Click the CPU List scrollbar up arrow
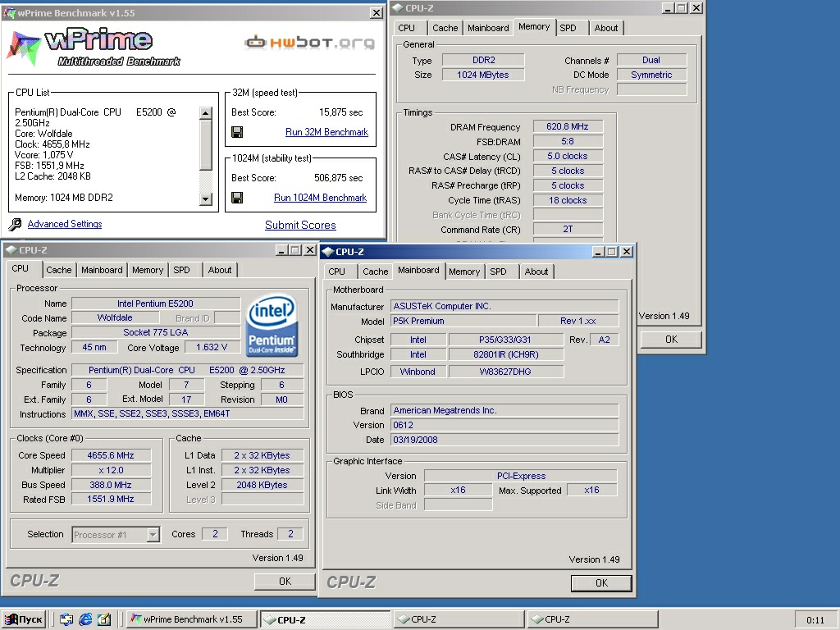This screenshot has height=630, width=840. coord(206,113)
